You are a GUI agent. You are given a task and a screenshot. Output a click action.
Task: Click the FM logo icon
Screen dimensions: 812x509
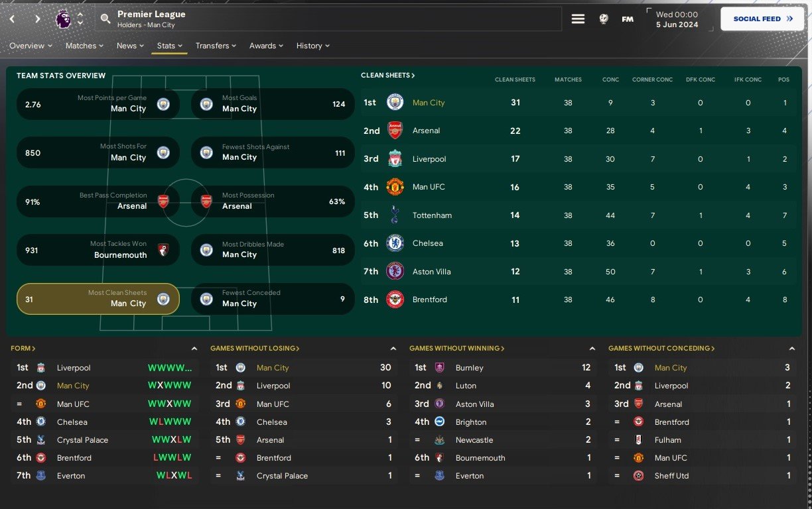627,19
